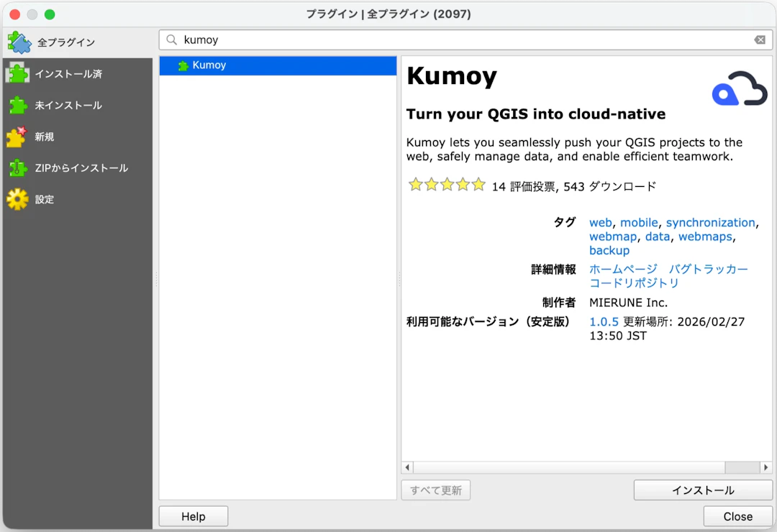Click the puzzle icon beside 未インストール
Image resolution: width=777 pixels, height=532 pixels.
click(18, 105)
